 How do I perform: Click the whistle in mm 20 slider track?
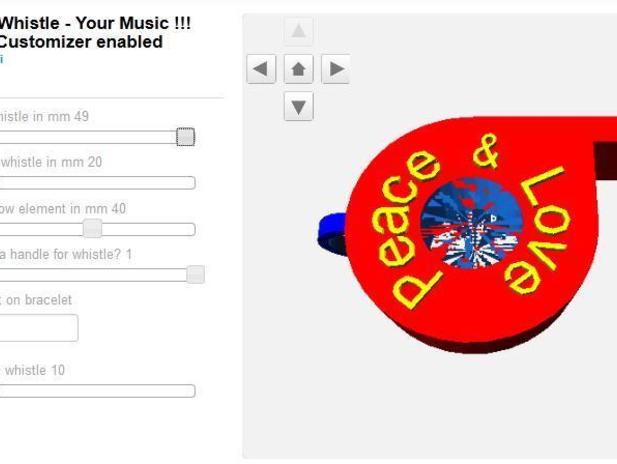(x=97, y=183)
